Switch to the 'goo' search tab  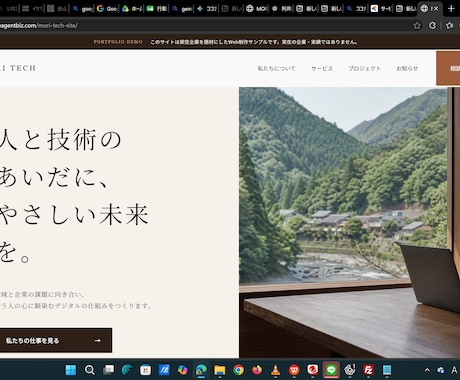[82, 8]
